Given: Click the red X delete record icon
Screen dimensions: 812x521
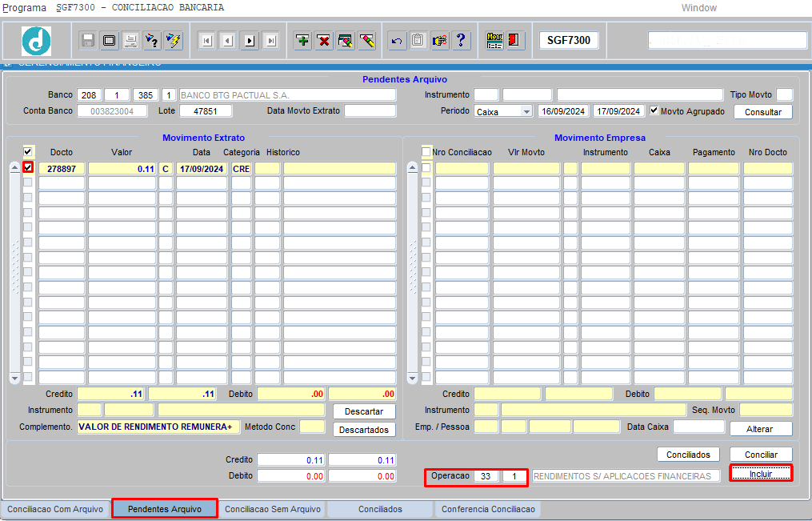Looking at the screenshot, I should (324, 40).
